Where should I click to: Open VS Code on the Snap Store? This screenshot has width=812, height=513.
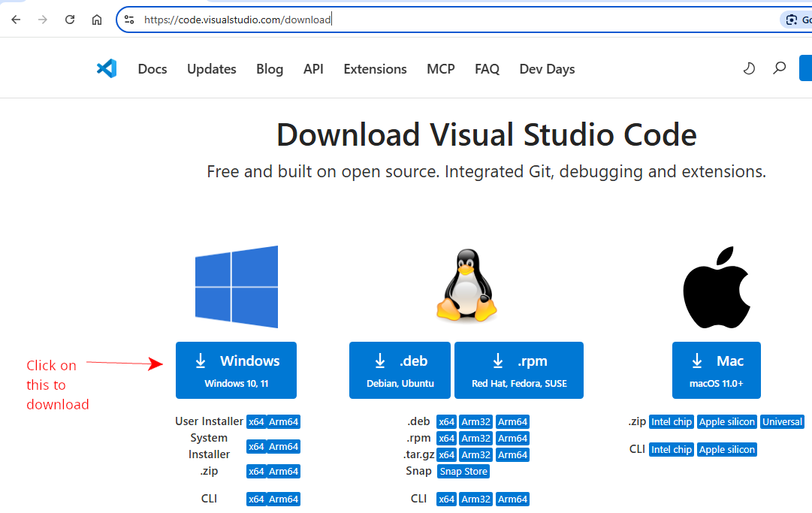click(x=463, y=471)
